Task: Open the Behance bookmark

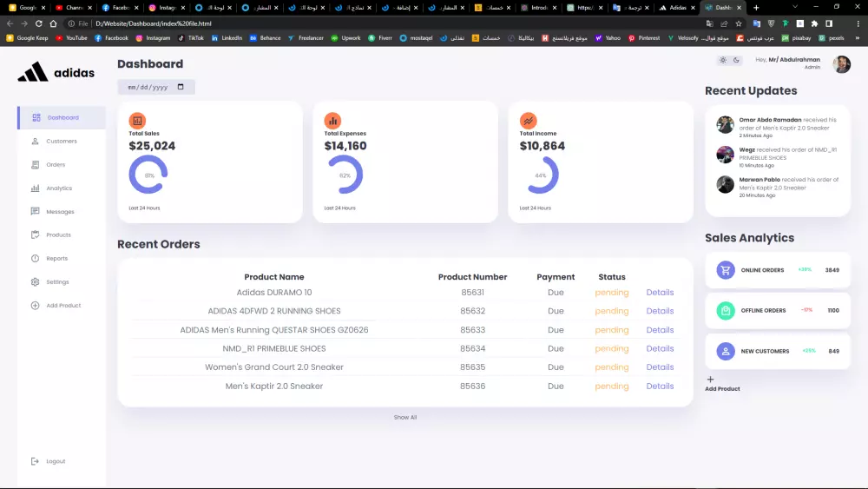Action: pos(265,38)
